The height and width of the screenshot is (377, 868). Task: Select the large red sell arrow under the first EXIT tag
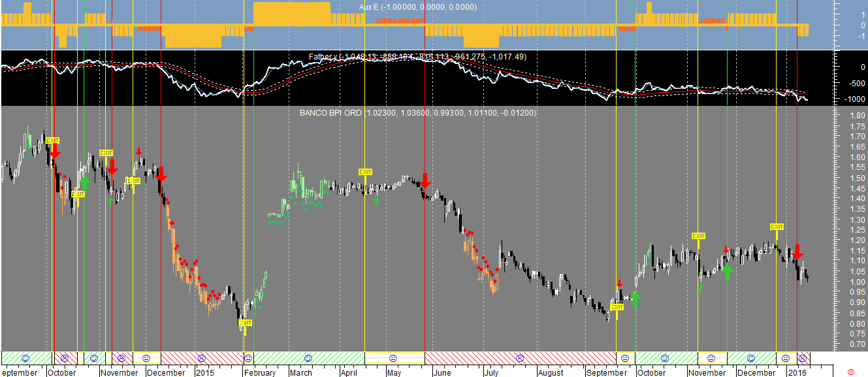[55, 151]
